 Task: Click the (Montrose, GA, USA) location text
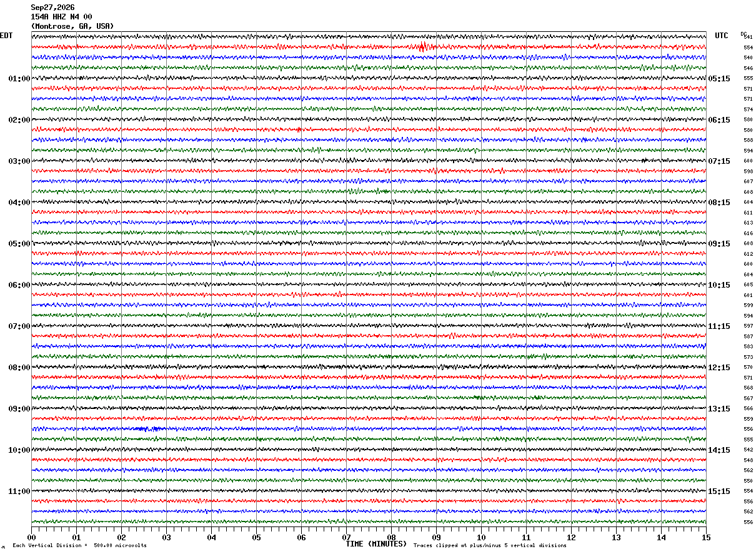[x=72, y=26]
